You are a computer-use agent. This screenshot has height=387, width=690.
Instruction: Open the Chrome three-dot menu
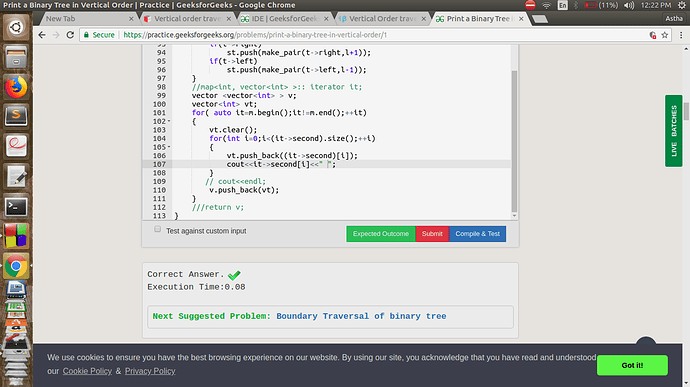681,35
